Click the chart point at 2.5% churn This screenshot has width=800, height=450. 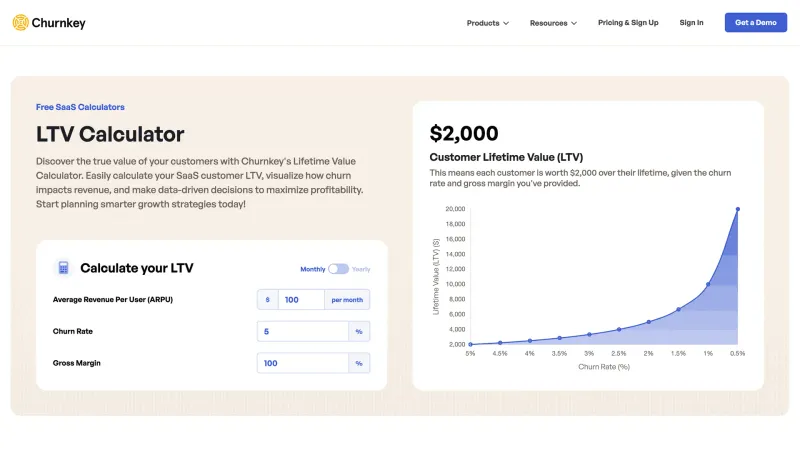click(x=619, y=330)
